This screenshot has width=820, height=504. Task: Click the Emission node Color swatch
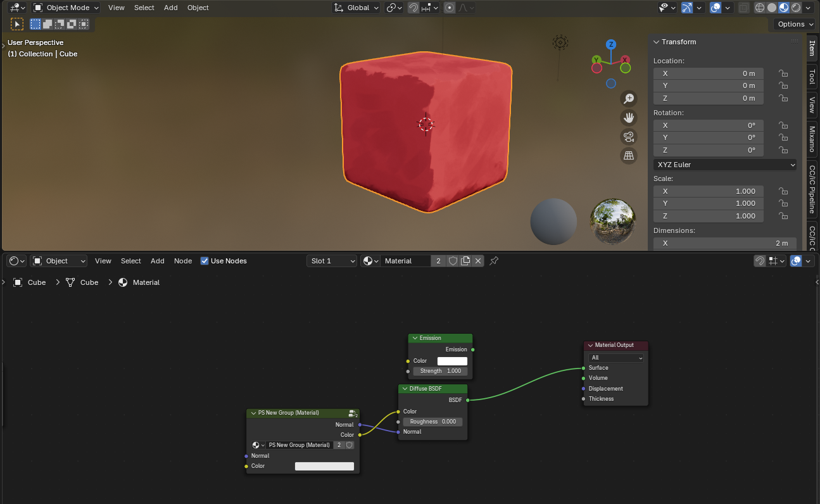(452, 361)
